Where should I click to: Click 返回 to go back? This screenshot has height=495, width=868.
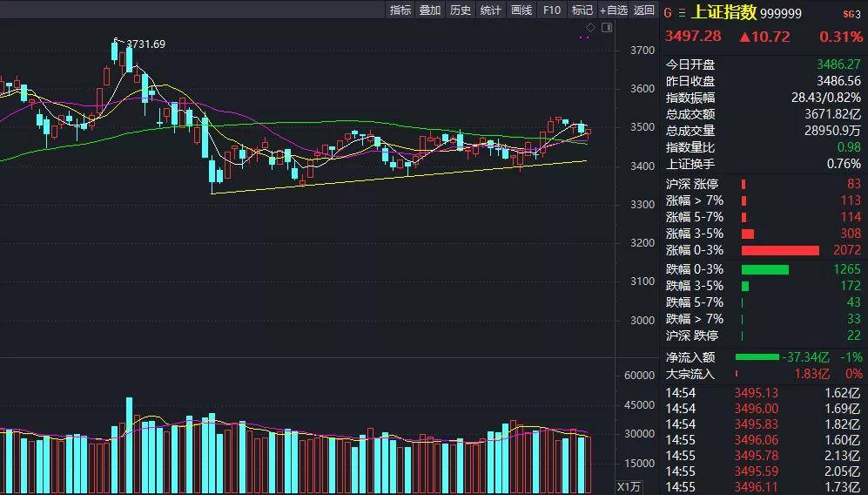point(644,10)
